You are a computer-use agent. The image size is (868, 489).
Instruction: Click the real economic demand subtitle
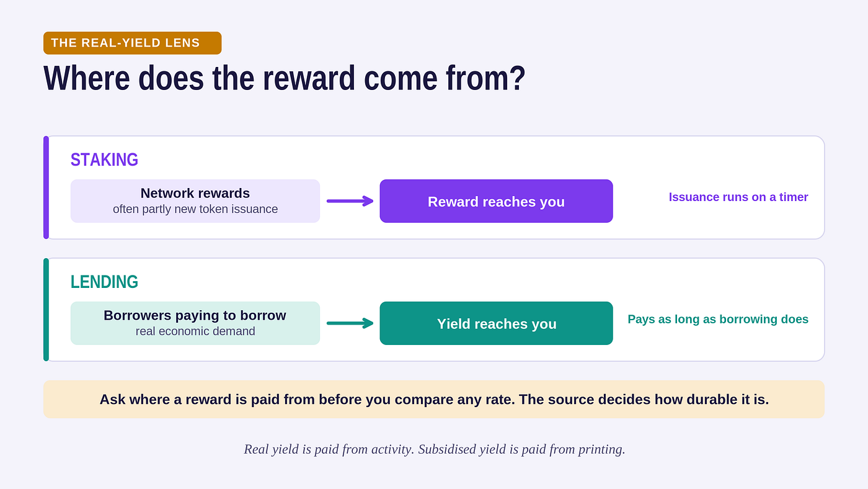(x=195, y=331)
